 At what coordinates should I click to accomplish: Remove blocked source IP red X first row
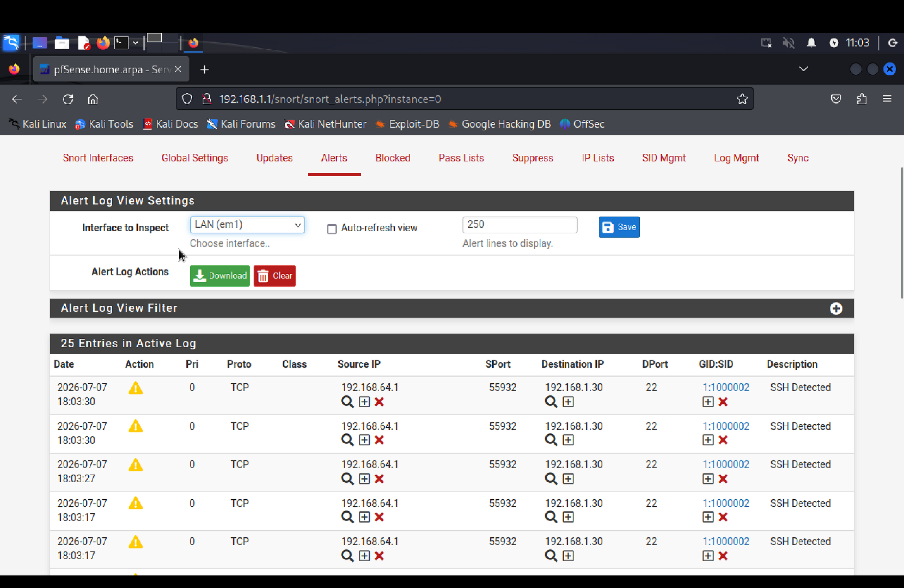pyautogui.click(x=379, y=402)
